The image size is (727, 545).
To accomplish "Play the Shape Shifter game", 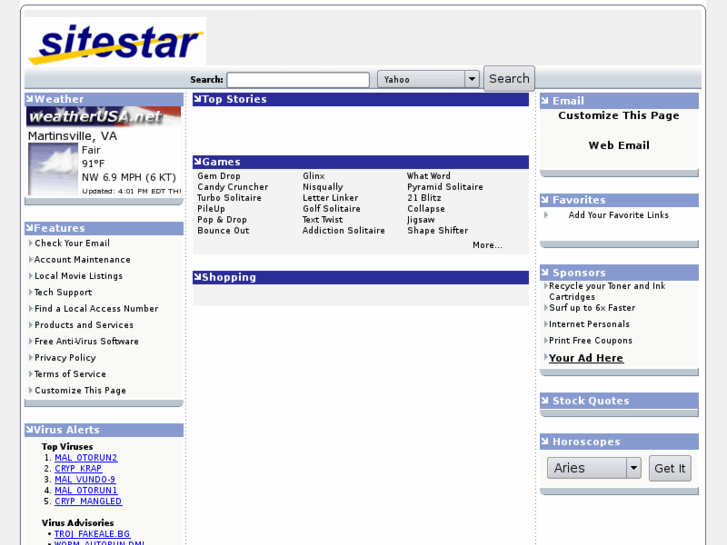I will pos(438,231).
